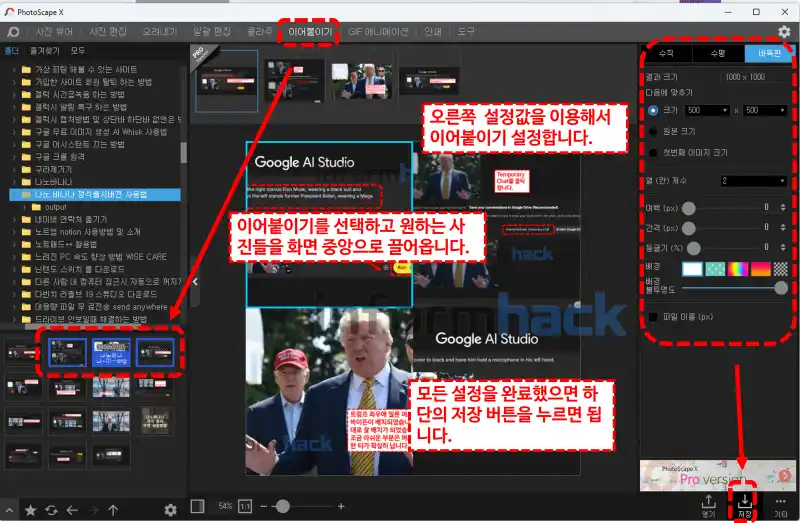Viewport: 800px width, 523px height.
Task: Expand the 구글 크롬 원격 folder
Action: click(14, 157)
